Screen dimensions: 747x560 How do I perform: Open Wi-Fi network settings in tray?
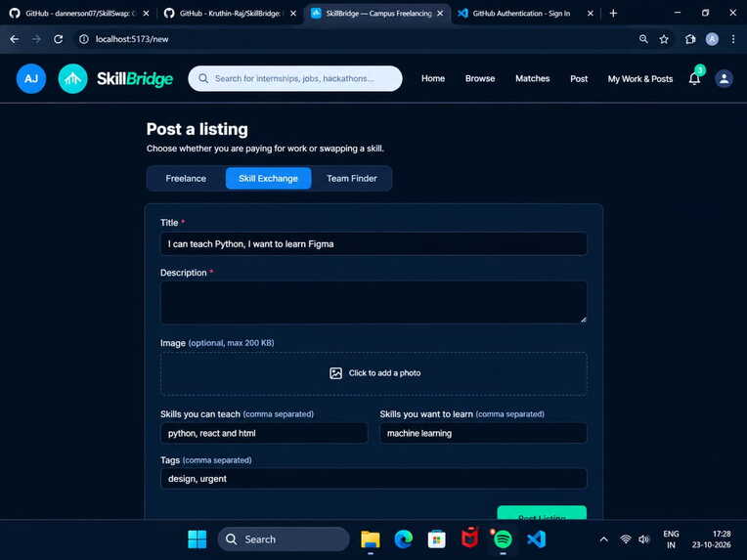(x=626, y=539)
